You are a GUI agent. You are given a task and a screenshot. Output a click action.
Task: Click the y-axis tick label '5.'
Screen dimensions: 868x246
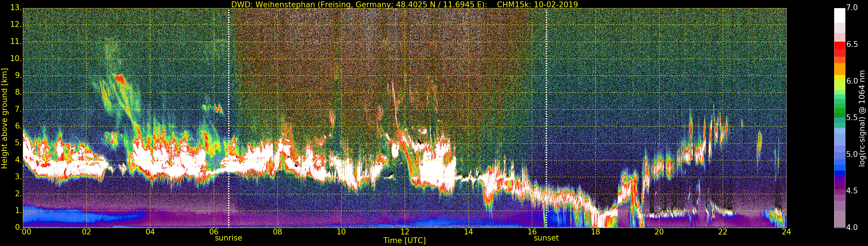tap(19, 143)
